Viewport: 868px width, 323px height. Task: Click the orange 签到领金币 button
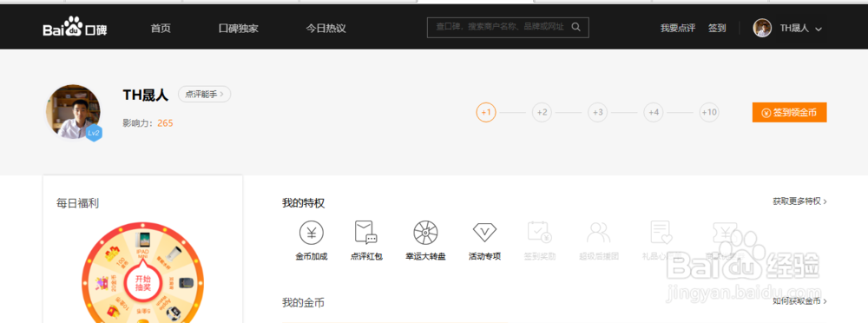789,113
